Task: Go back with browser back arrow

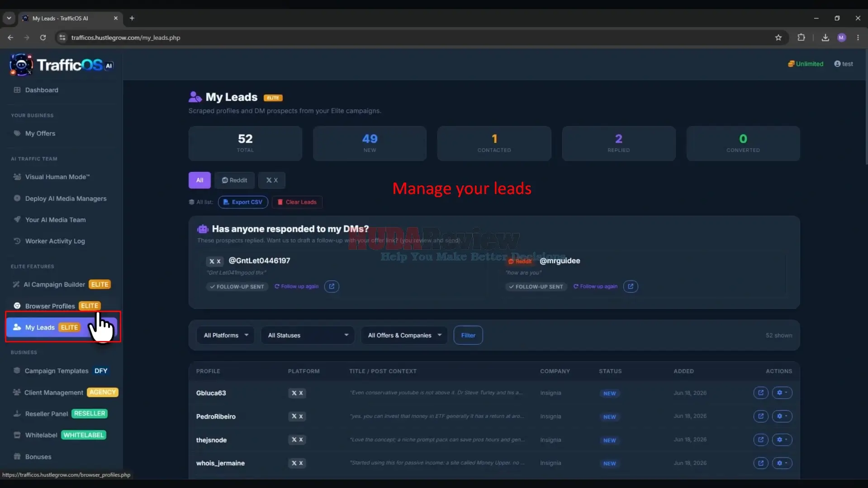Action: [x=10, y=38]
